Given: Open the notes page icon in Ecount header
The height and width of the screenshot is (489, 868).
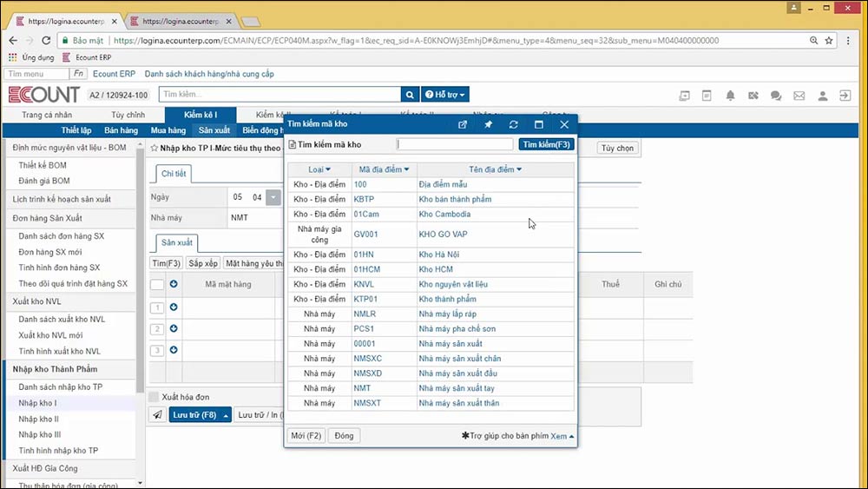Looking at the screenshot, I should (x=707, y=96).
